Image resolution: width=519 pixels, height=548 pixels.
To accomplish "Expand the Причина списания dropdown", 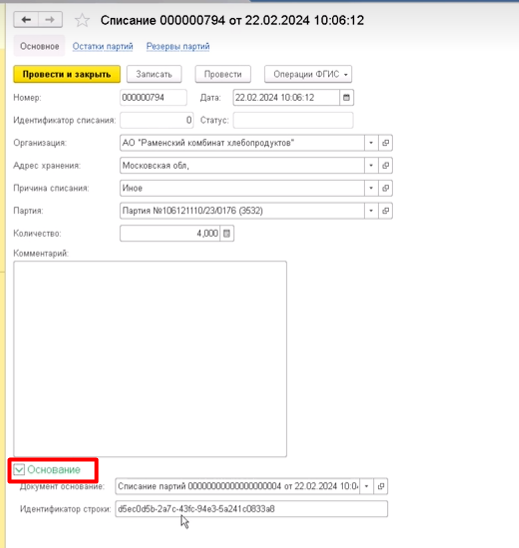I will pos(371,188).
